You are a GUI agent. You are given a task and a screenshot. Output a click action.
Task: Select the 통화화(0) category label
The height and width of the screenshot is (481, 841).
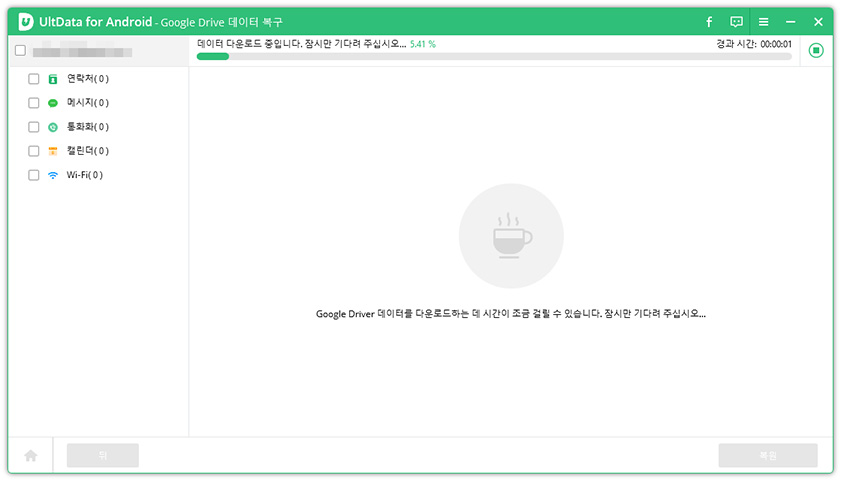(88, 127)
